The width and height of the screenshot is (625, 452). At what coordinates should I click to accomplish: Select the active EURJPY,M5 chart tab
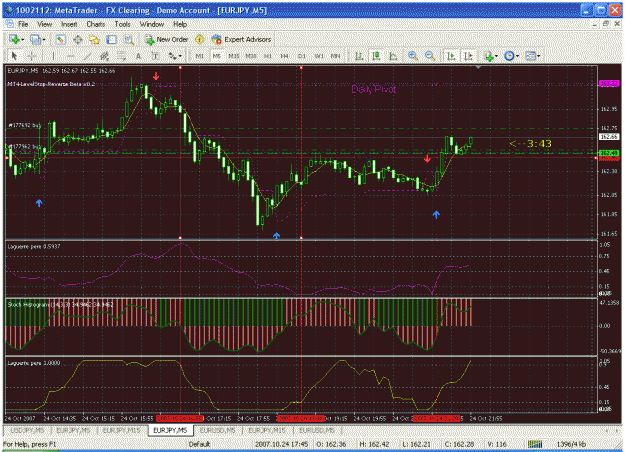click(170, 430)
